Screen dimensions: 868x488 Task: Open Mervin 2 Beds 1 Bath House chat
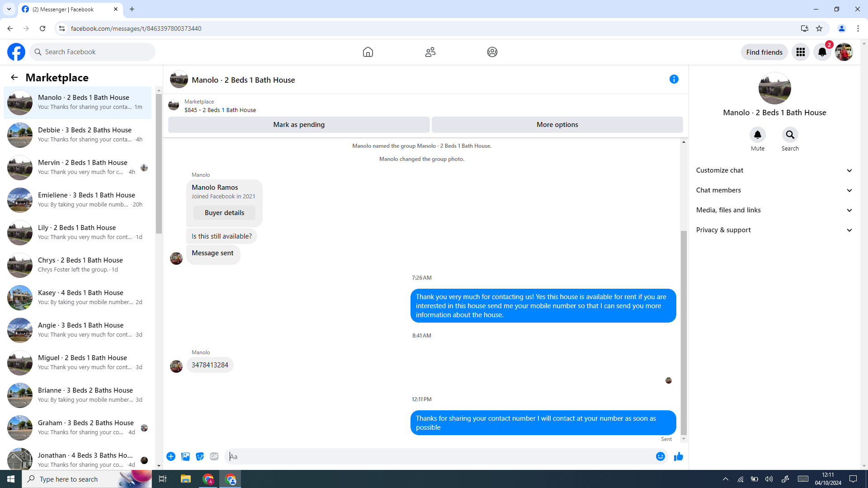pyautogui.click(x=78, y=167)
